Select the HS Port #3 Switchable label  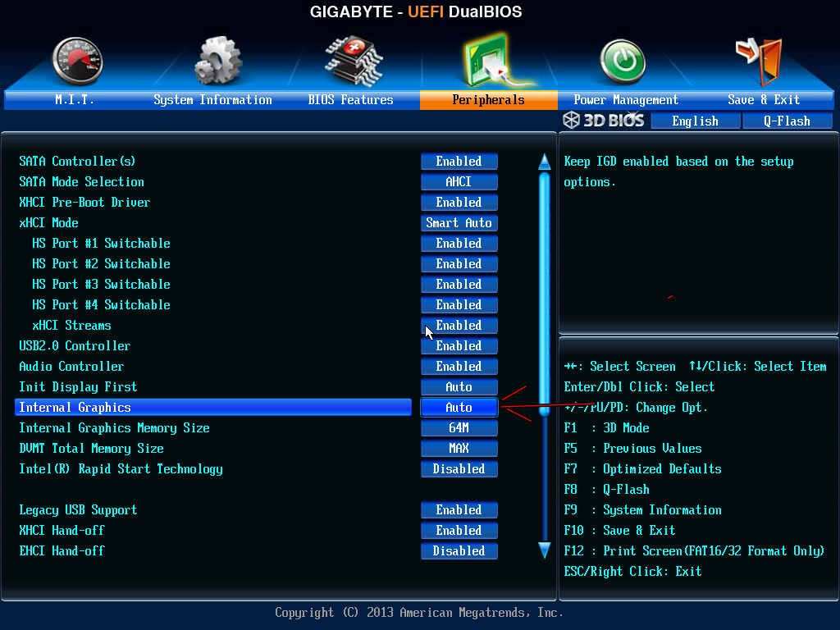101,284
